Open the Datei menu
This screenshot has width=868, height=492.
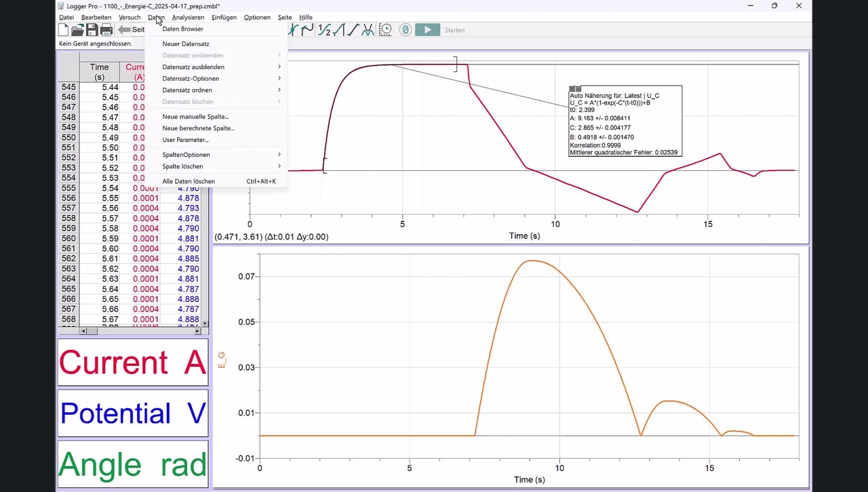(66, 18)
